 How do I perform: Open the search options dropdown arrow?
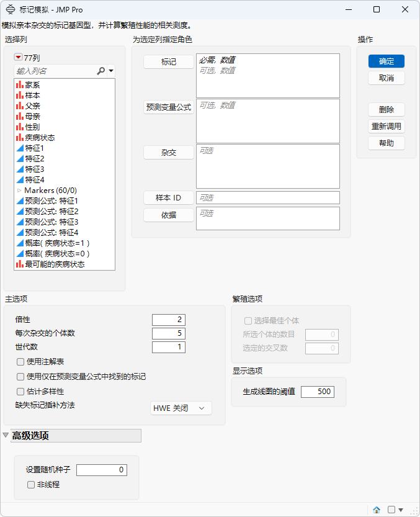111,71
